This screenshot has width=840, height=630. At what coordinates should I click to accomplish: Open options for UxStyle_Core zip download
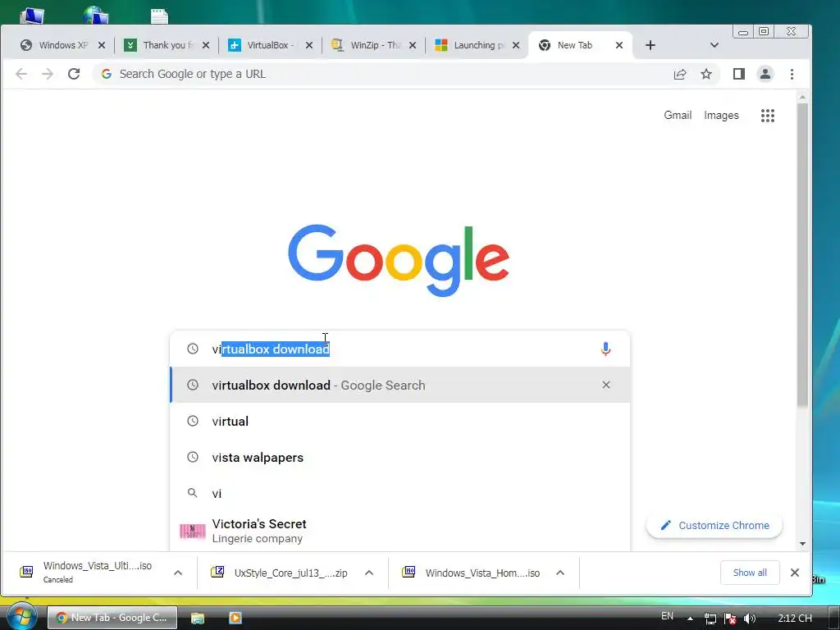tap(369, 573)
